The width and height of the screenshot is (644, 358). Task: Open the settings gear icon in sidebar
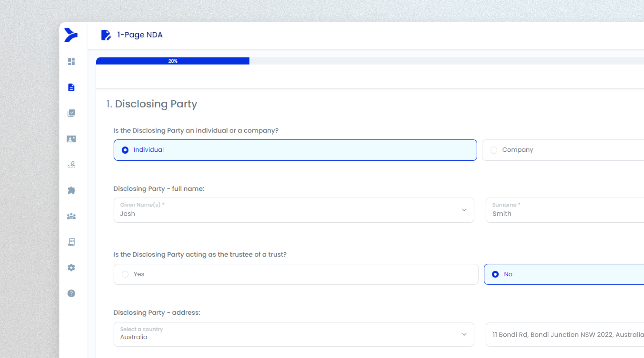(71, 267)
